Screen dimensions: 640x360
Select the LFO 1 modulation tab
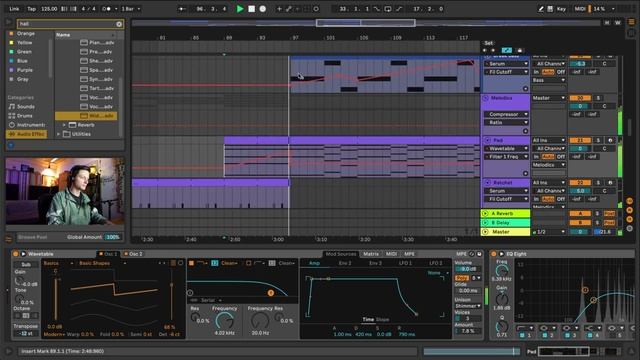(x=405, y=263)
